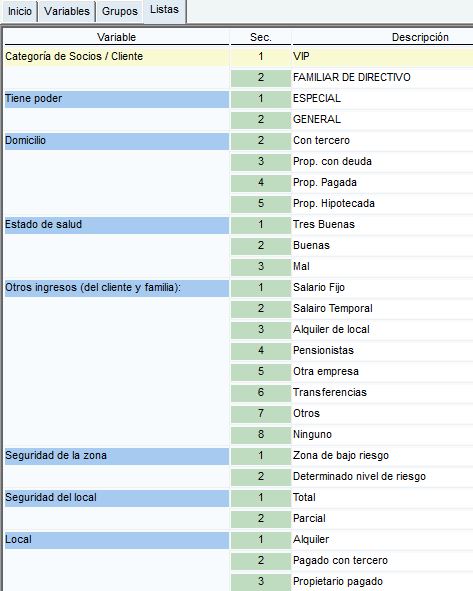Click the Sec. column header
Viewport: 473px width, 591px height.
pos(260,37)
